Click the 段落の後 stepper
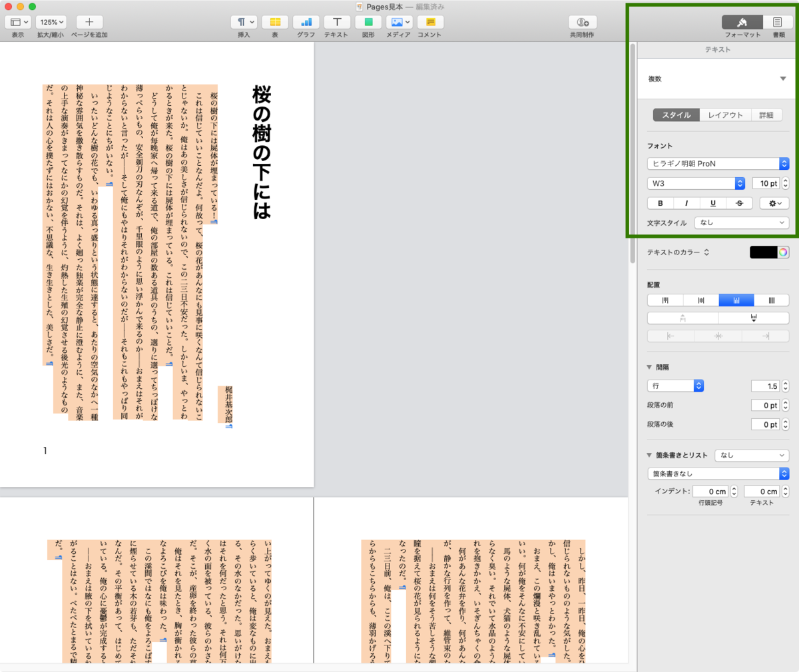 click(x=786, y=424)
